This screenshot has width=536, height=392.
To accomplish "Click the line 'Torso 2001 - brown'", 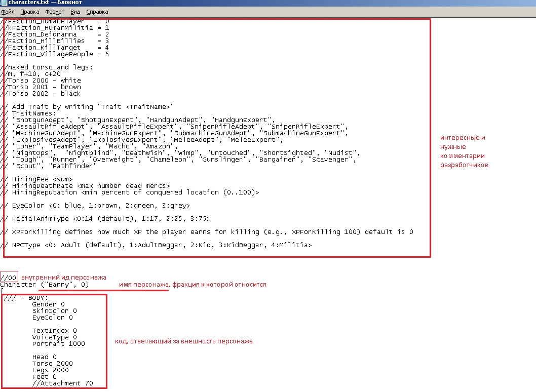I will point(41,87).
